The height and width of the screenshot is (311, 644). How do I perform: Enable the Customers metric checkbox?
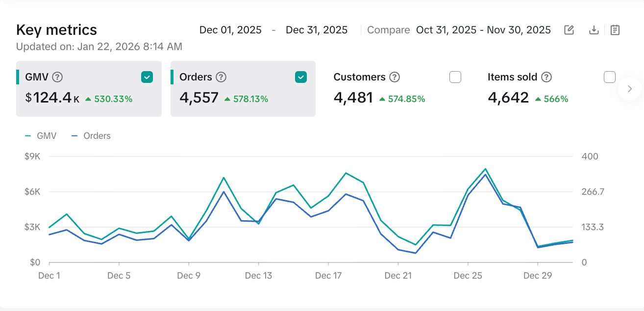[455, 77]
